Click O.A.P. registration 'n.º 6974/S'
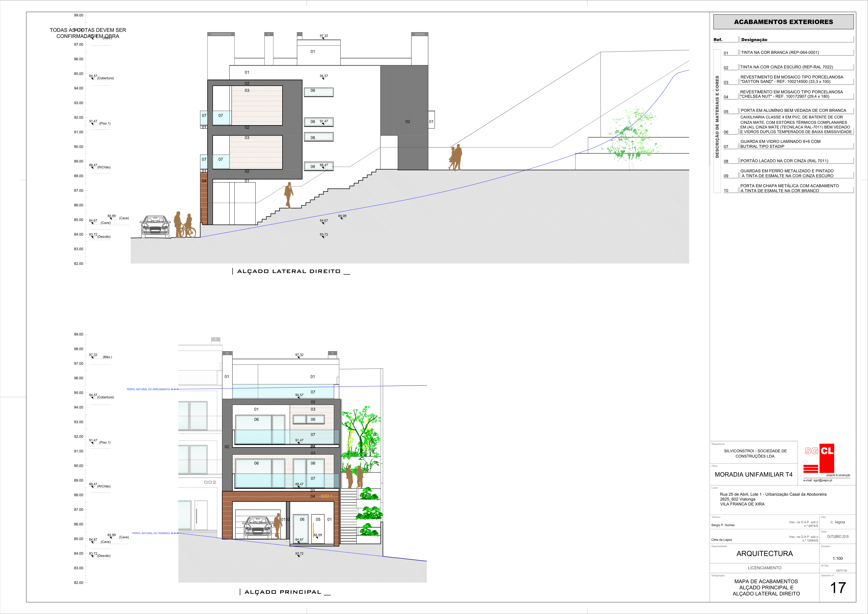 tap(811, 526)
